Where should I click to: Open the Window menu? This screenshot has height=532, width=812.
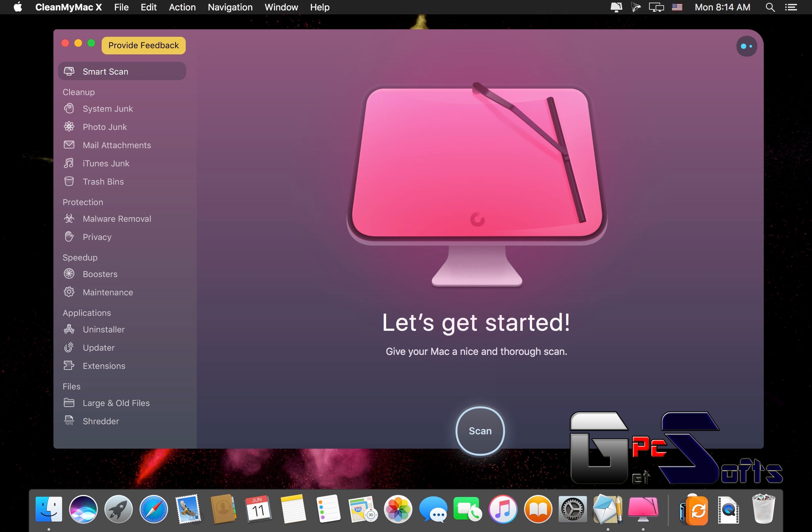[x=281, y=7]
